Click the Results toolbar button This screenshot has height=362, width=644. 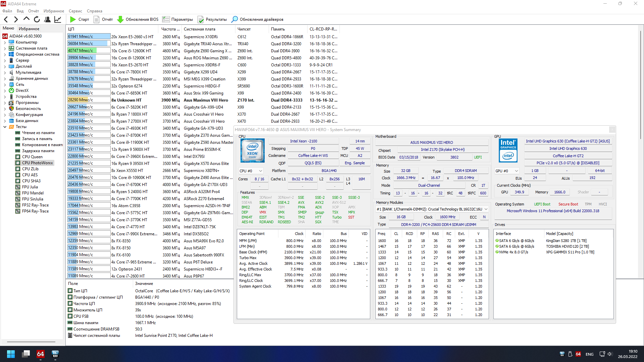point(212,19)
